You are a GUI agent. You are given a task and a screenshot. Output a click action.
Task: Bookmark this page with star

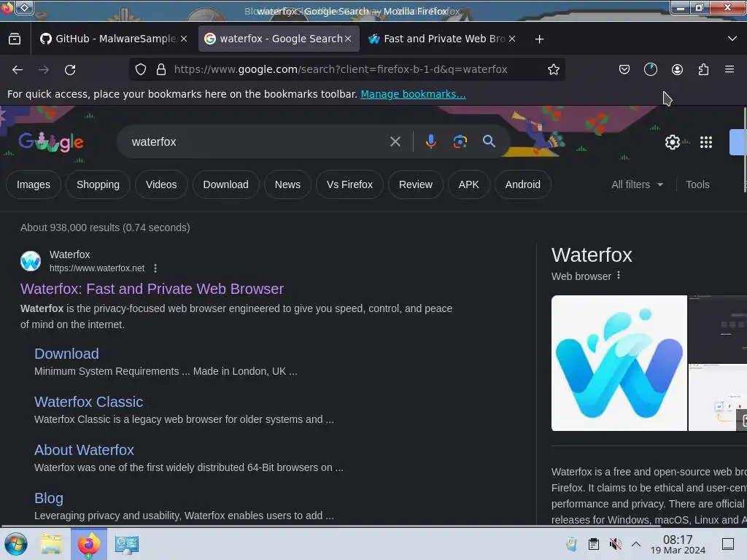coord(553,69)
